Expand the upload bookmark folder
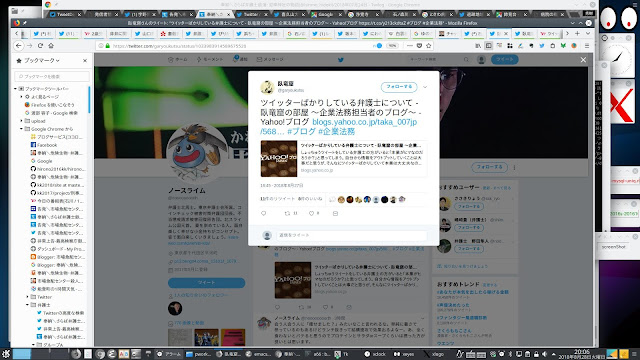Screen dimensions: 640x360 (x=22, y=121)
